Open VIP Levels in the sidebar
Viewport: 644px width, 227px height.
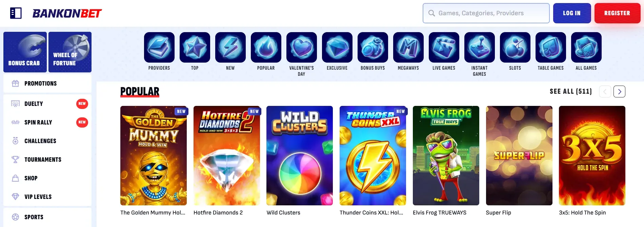(x=47, y=197)
